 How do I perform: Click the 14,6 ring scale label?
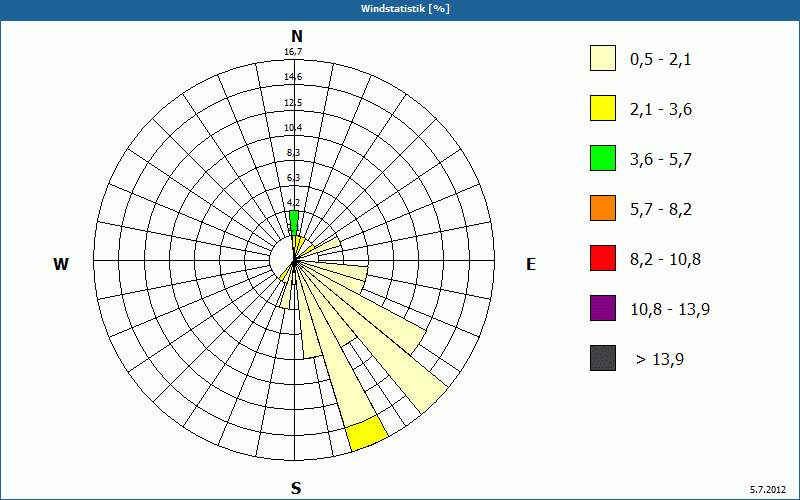coord(293,77)
